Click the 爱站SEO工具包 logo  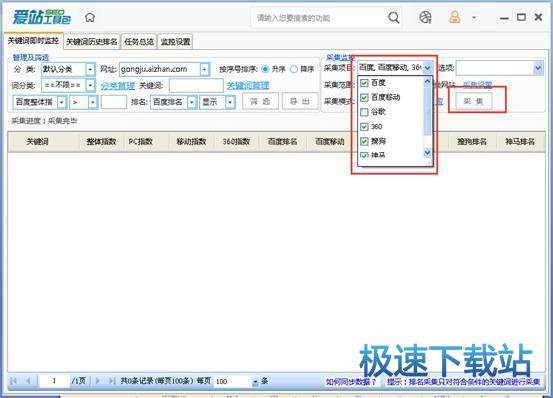[42, 17]
